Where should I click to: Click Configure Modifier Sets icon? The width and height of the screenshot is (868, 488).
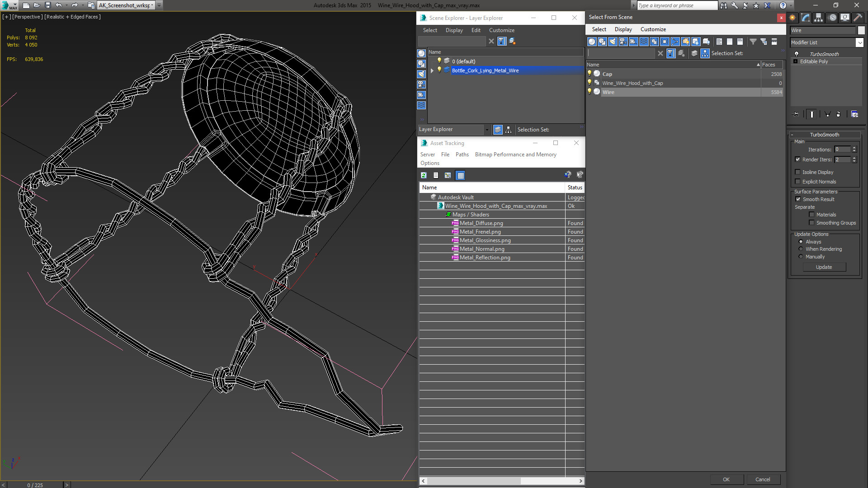click(x=854, y=114)
